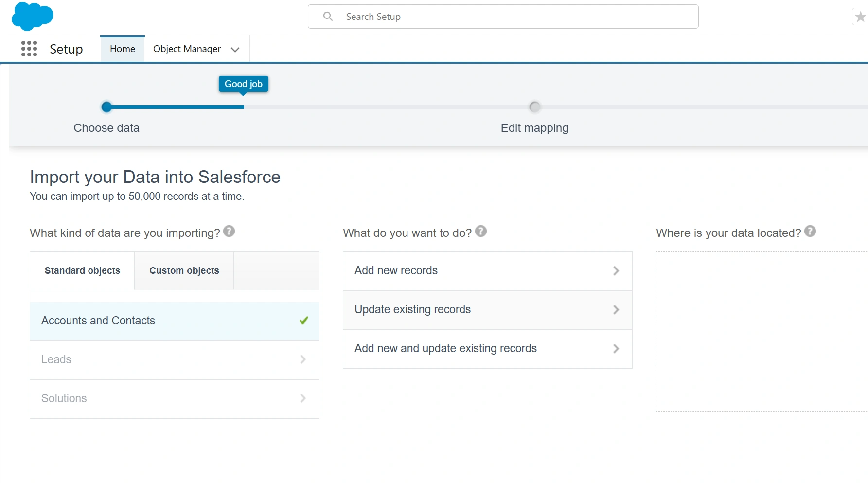The image size is (868, 483).
Task: Open the App Launcher grid icon
Action: (29, 49)
